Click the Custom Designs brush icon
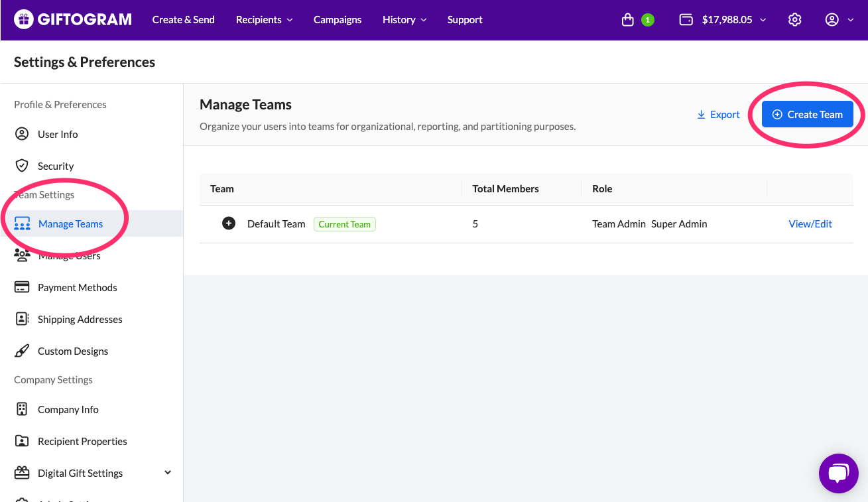This screenshot has width=868, height=502. coord(22,351)
